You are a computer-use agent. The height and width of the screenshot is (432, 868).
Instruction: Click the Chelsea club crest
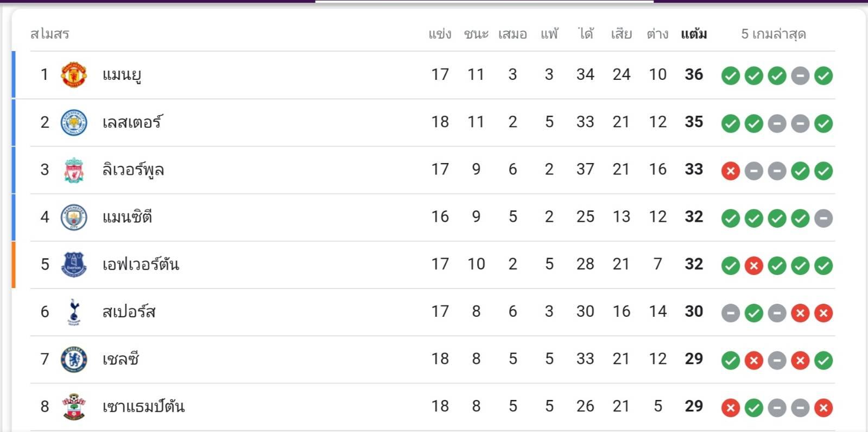click(x=74, y=359)
